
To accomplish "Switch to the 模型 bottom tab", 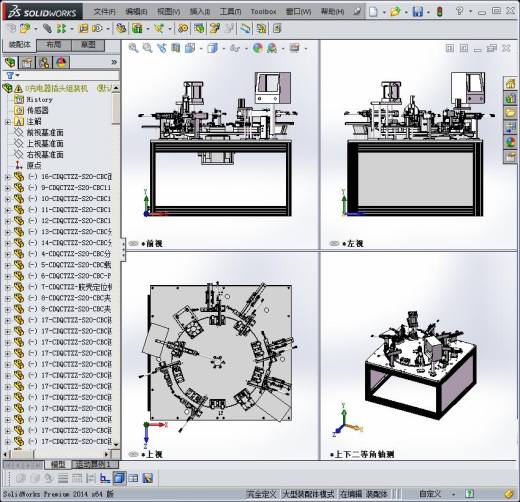I will coord(58,464).
